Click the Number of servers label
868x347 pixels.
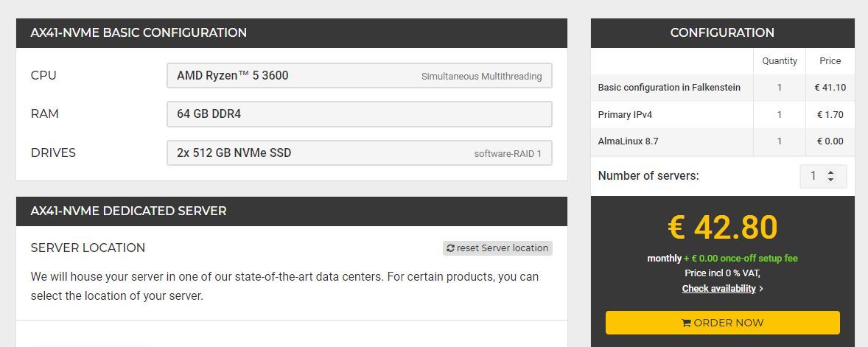pos(648,176)
